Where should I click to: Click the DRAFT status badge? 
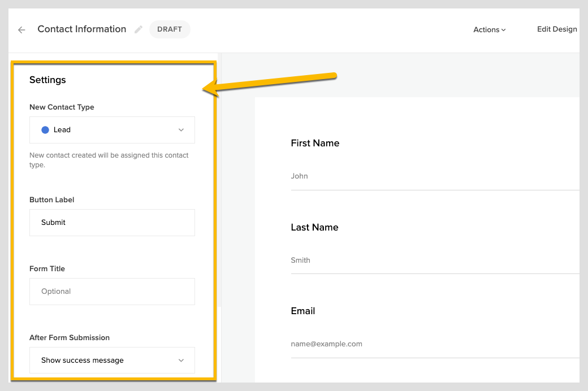coord(170,29)
